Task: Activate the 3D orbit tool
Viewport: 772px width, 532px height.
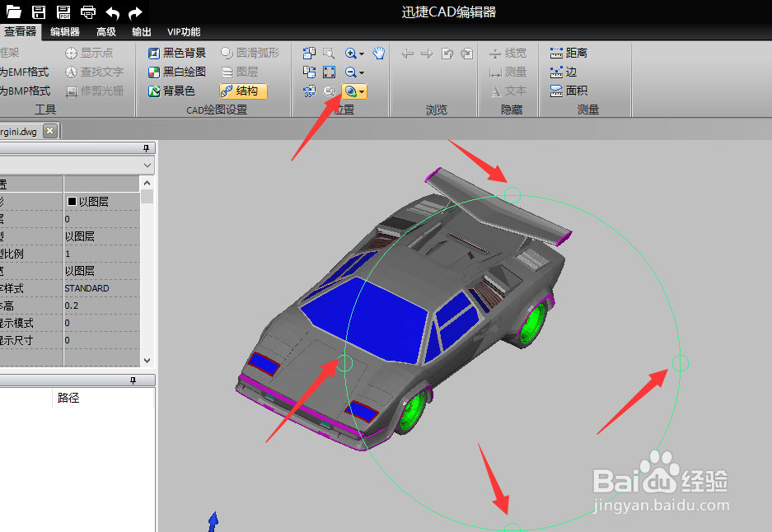Action: (350, 91)
